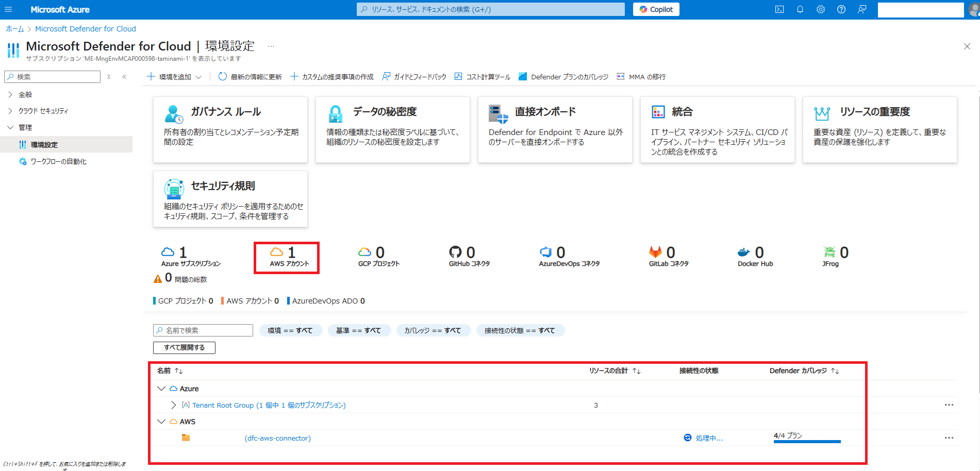Sort by Defender カバレッジ column

pos(804,371)
